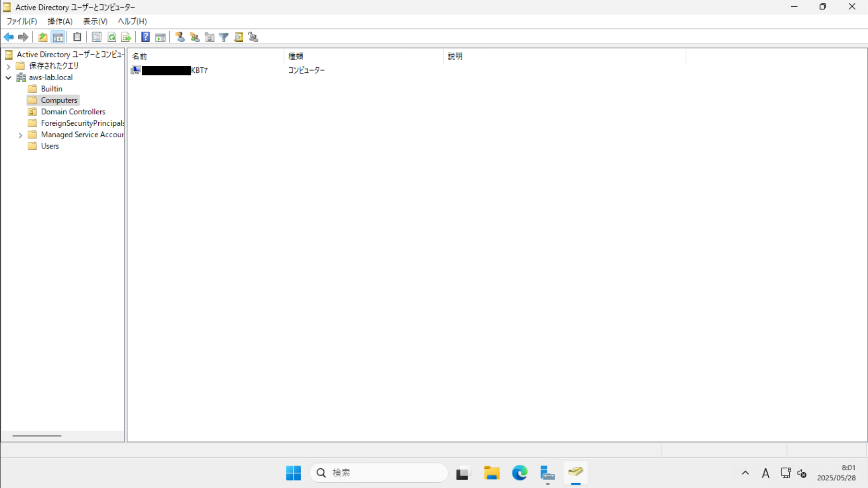Open the 表示(V) menu
The image size is (868, 488).
pyautogui.click(x=94, y=21)
